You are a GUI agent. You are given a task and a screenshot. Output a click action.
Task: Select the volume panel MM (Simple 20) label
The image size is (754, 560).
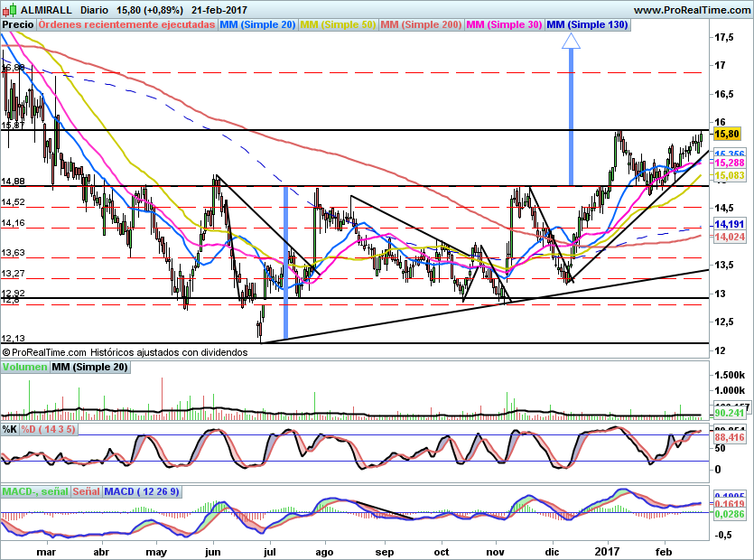click(89, 367)
